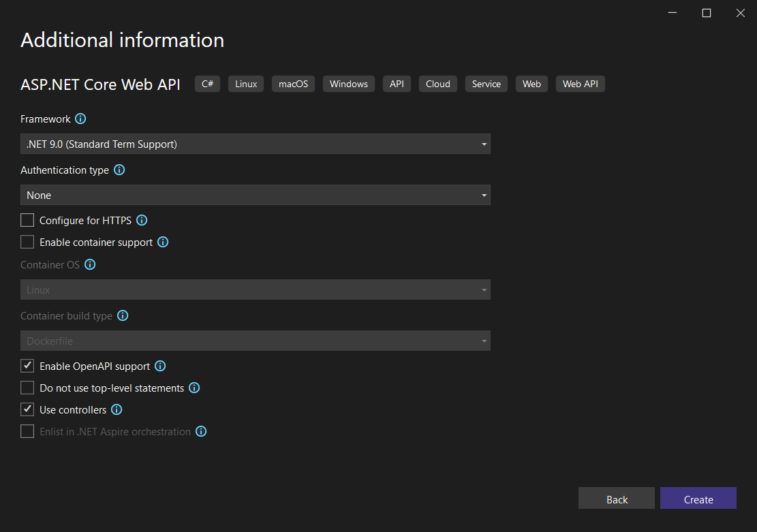
Task: Click the Authentication type info icon
Action: coord(119,170)
